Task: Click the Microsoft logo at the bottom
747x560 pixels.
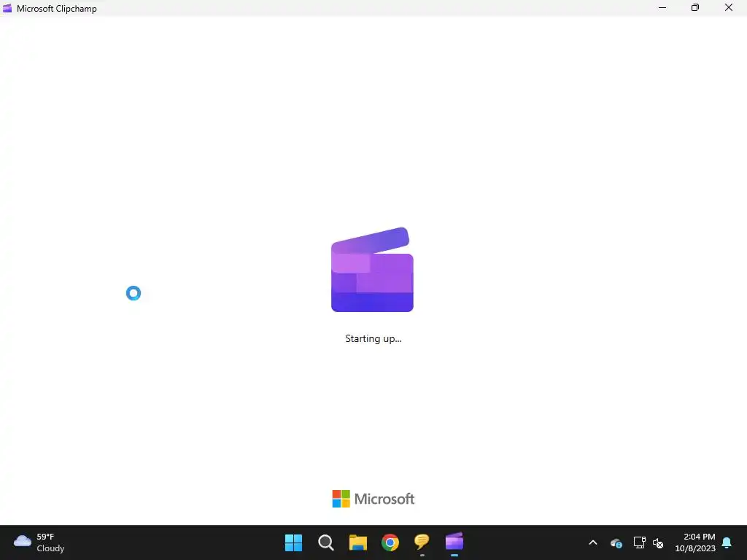Action: click(373, 499)
